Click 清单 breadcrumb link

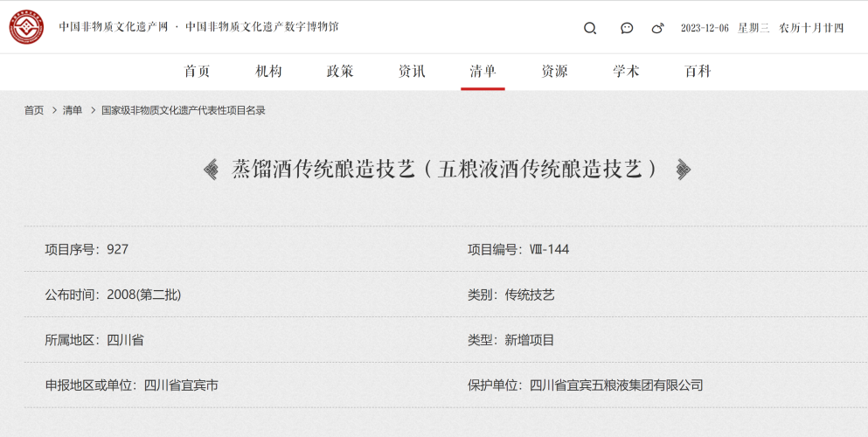pos(73,111)
